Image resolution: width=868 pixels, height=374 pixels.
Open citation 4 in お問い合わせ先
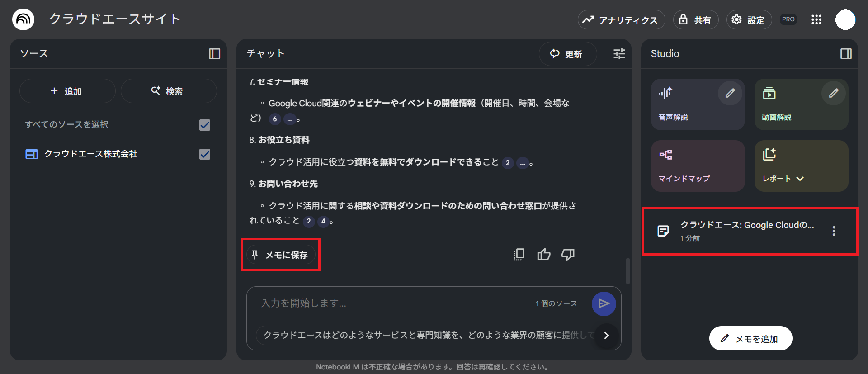pos(323,221)
